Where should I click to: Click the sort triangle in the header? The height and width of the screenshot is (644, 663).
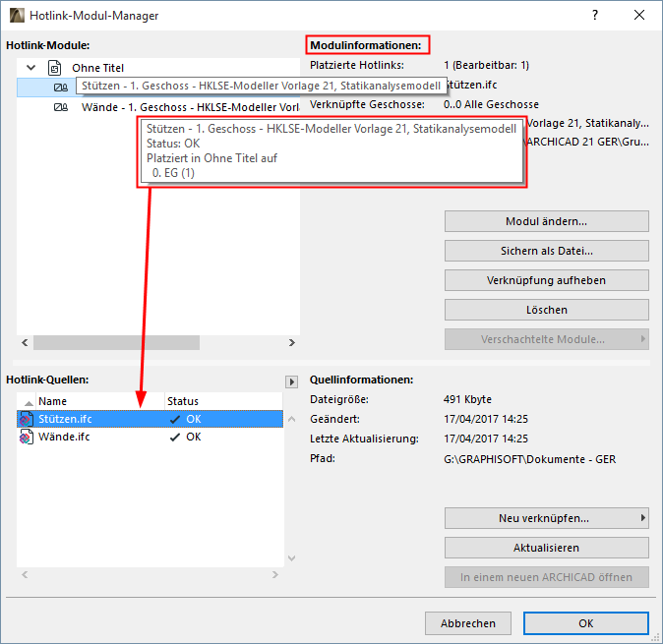(29, 403)
